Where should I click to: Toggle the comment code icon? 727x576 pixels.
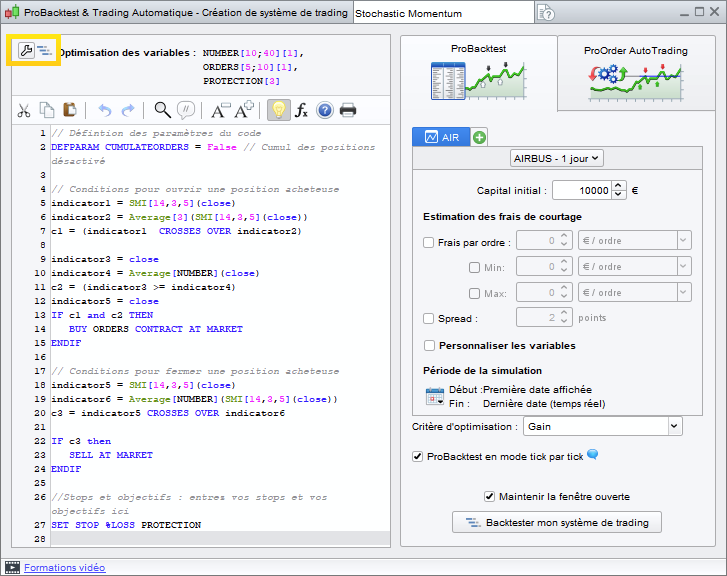tap(185, 110)
